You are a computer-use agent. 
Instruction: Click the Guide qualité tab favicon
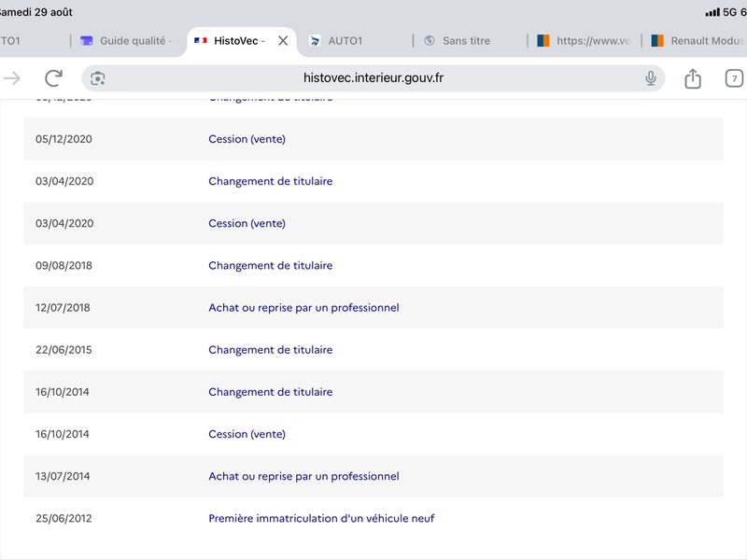[x=86, y=41]
